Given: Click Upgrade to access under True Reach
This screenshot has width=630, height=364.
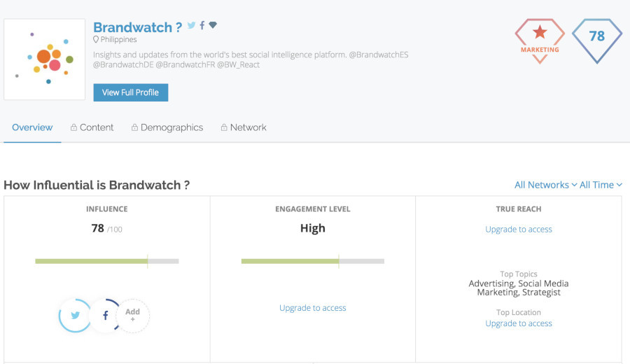Looking at the screenshot, I should [518, 230].
